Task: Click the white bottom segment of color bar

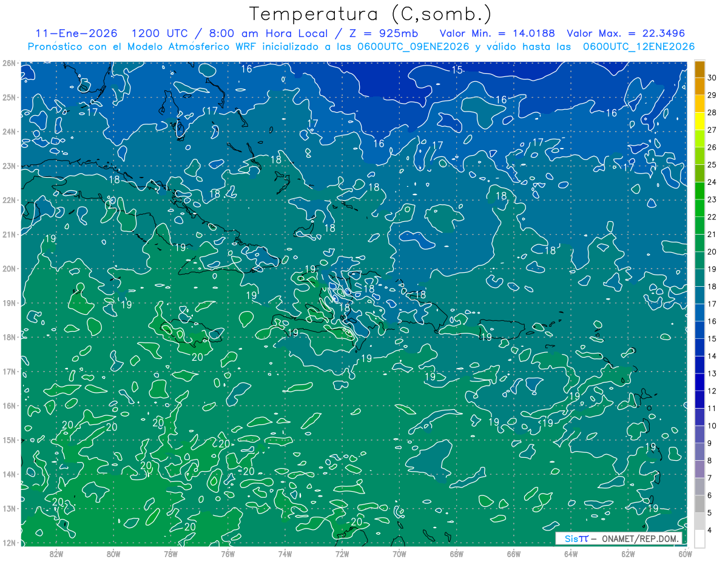Action: 700,538
